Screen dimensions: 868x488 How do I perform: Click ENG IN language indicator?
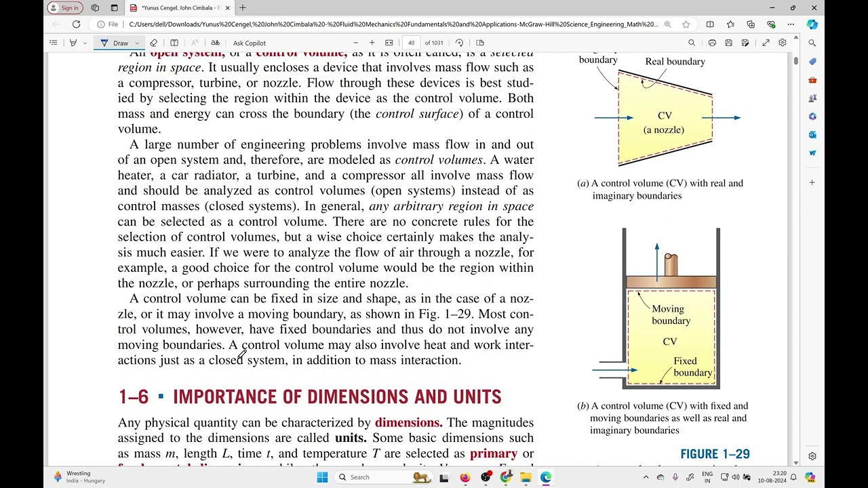tap(707, 477)
